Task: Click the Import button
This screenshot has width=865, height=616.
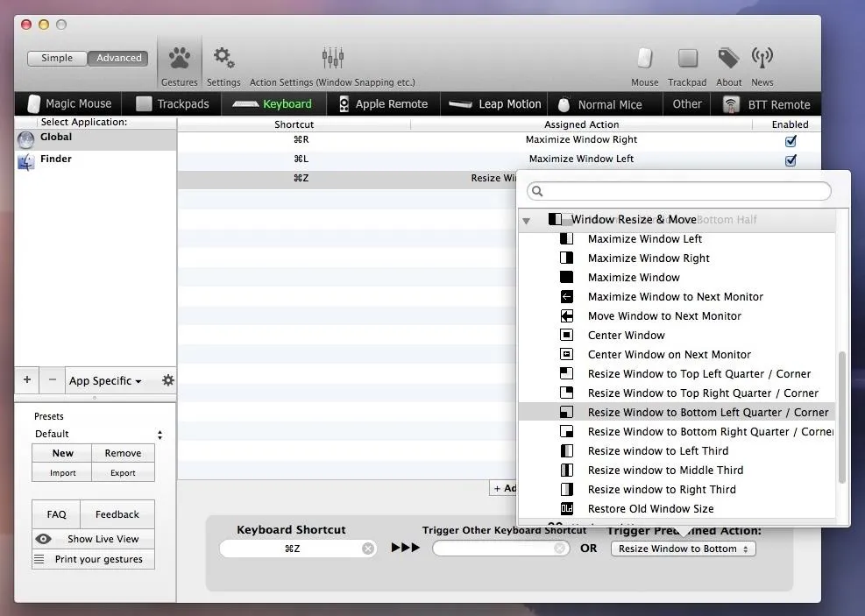Action: click(x=62, y=472)
